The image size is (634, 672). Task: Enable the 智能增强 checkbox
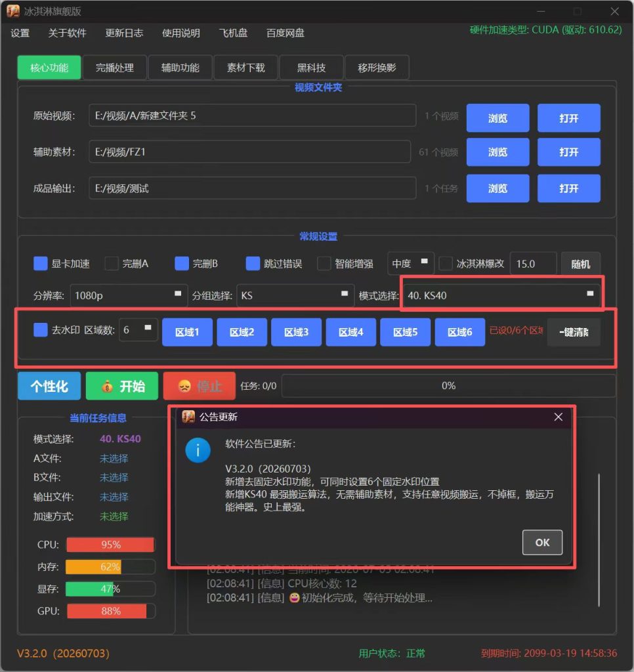[324, 264]
